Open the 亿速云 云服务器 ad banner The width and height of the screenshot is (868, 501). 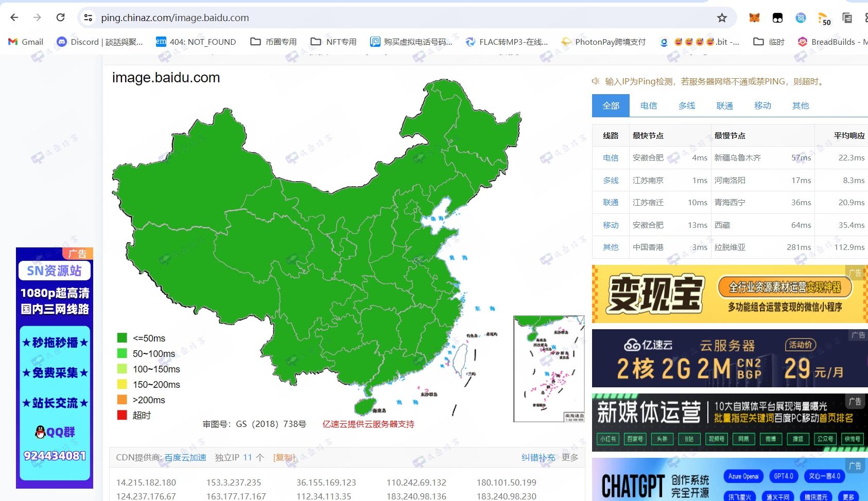[730, 358]
